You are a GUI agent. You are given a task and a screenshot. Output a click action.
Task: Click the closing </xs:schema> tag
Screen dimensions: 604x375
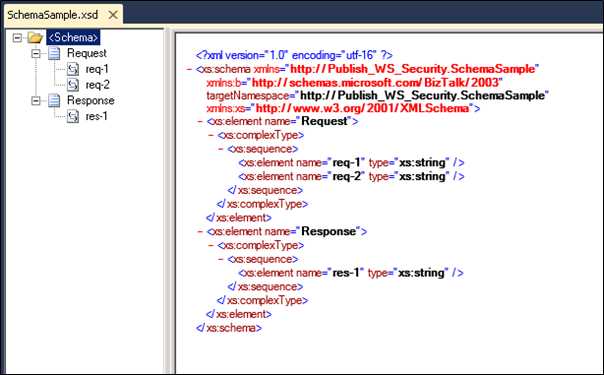229,328
